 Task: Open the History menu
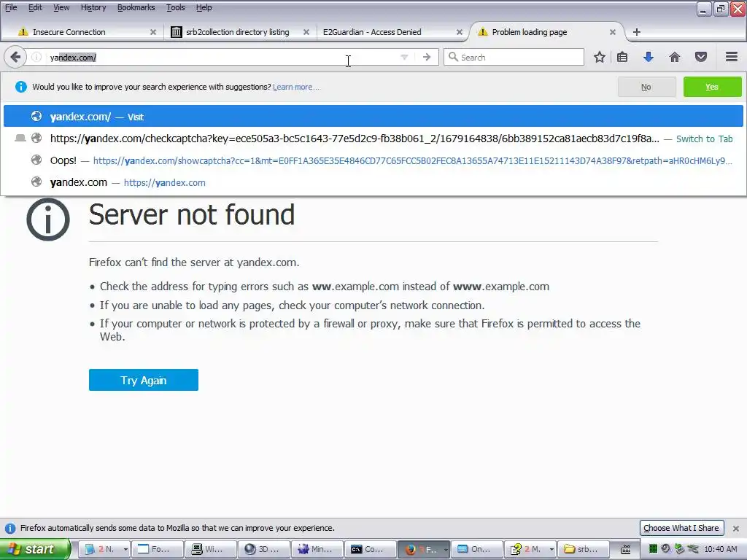(93, 7)
